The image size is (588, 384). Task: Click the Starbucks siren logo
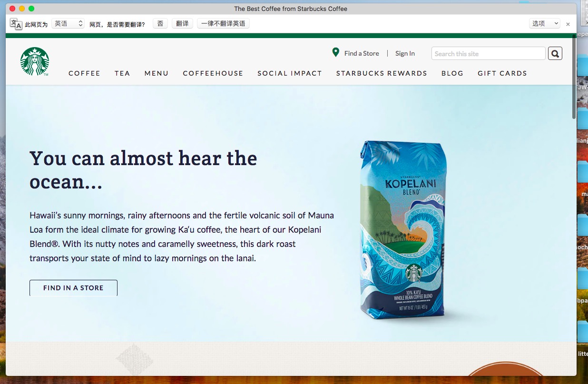35,61
